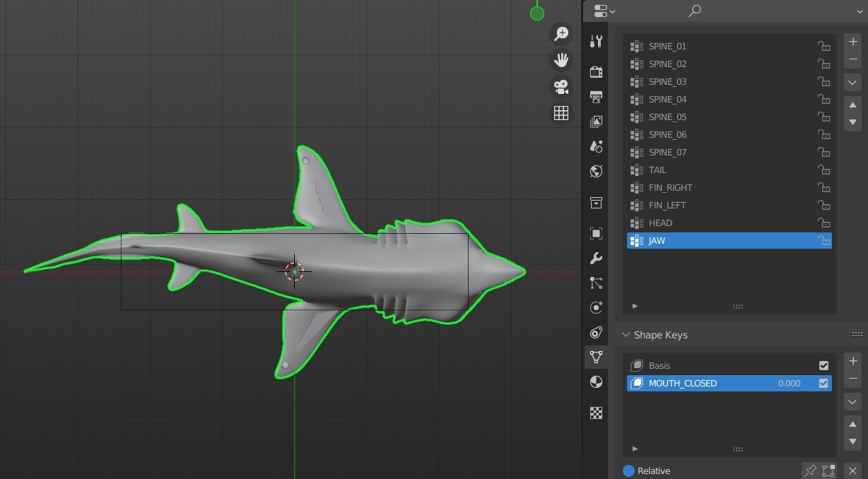
Task: Open the World Properties globe icon
Action: [596, 171]
